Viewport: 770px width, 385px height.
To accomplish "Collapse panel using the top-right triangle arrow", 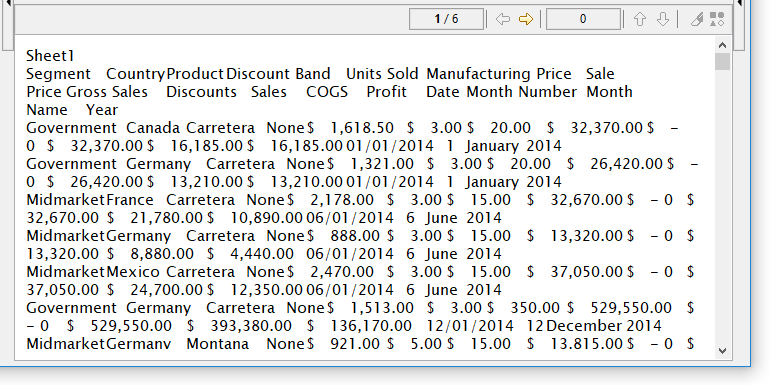I will 741,3.
